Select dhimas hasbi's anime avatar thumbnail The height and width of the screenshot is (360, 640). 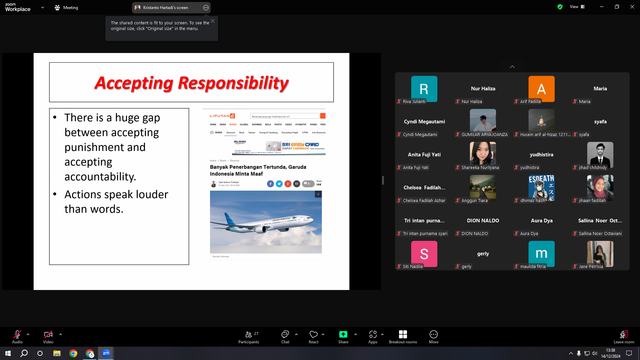[x=541, y=188]
